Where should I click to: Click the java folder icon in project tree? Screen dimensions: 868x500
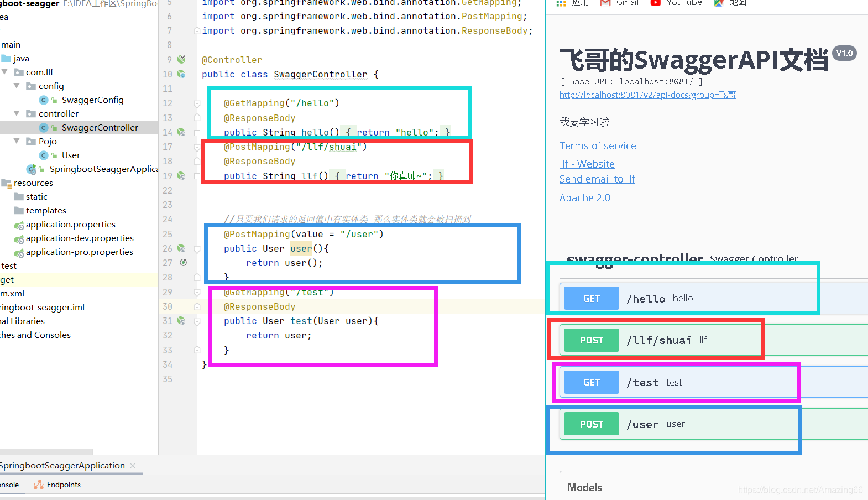coord(6,59)
